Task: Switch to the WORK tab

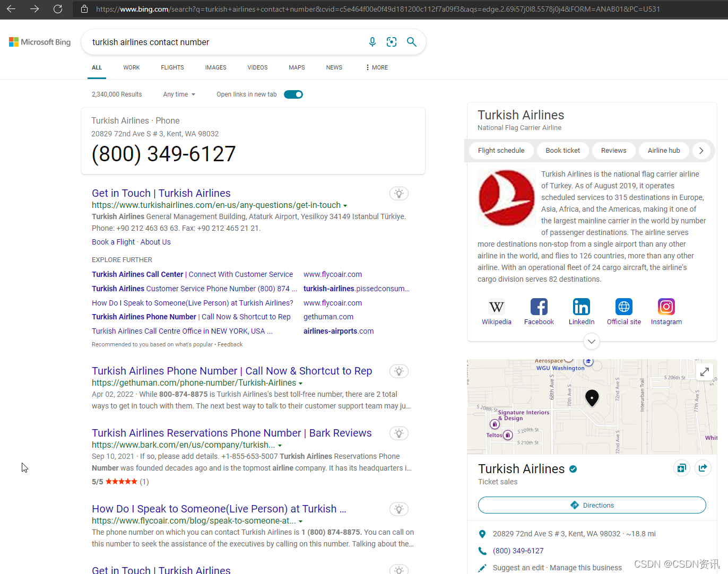Action: tap(132, 67)
